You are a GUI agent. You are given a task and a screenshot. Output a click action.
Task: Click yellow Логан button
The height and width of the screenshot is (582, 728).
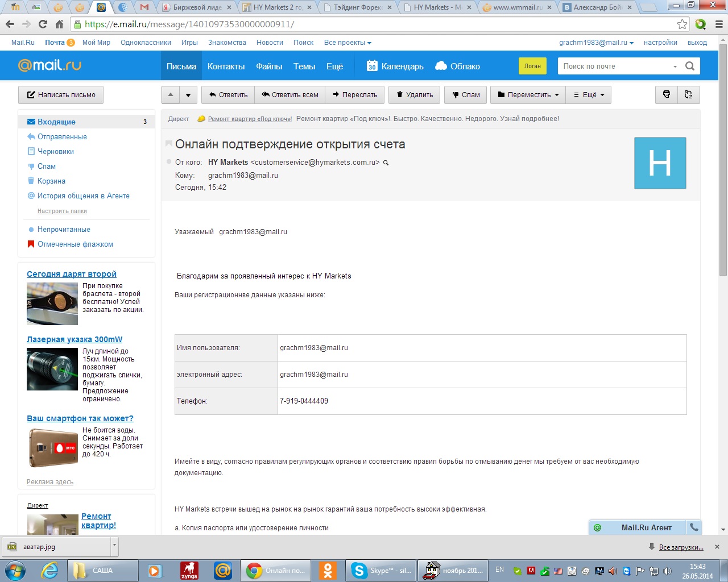point(532,66)
